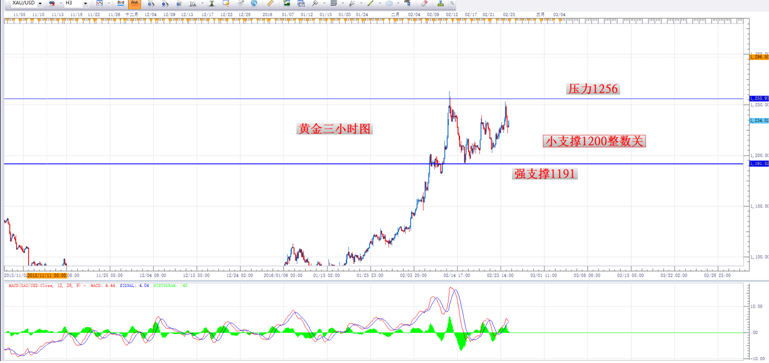Click the globe toolbar icon
The width and height of the screenshot is (769, 363).
tap(254, 3)
